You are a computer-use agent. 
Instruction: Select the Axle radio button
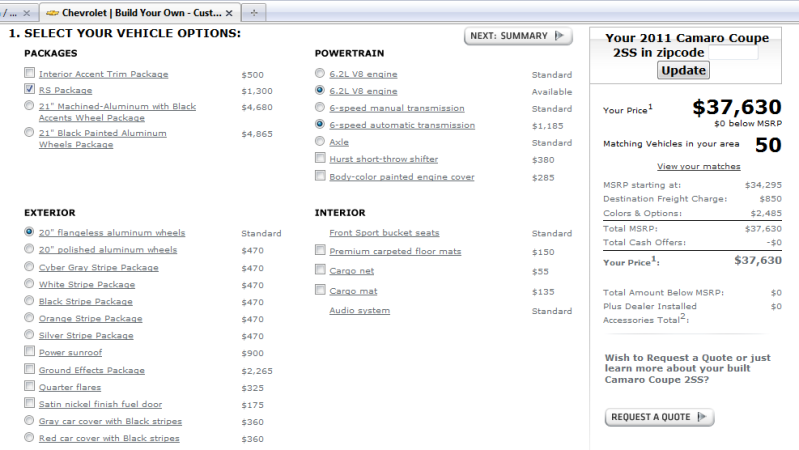coord(319,141)
